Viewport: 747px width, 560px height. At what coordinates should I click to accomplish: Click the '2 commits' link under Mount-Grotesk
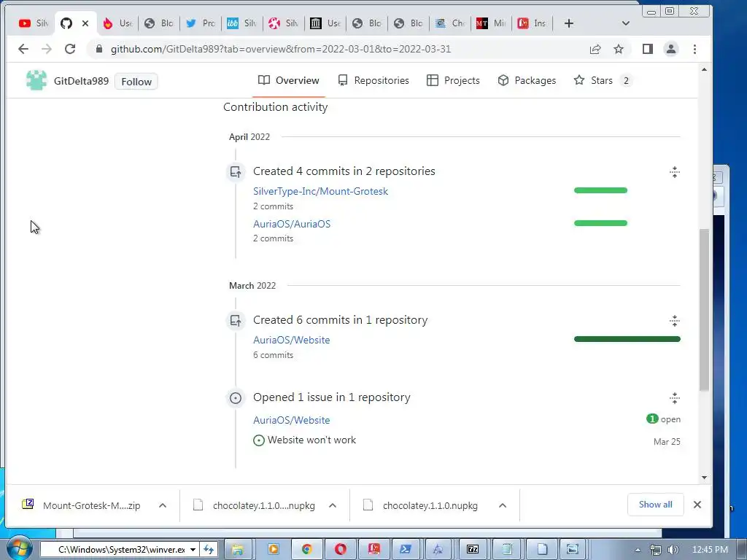[273, 206]
